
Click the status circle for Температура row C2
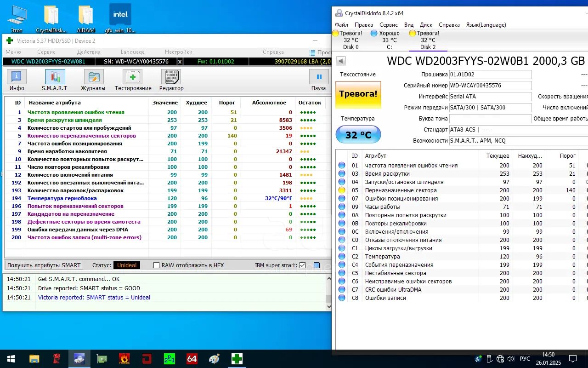click(342, 256)
